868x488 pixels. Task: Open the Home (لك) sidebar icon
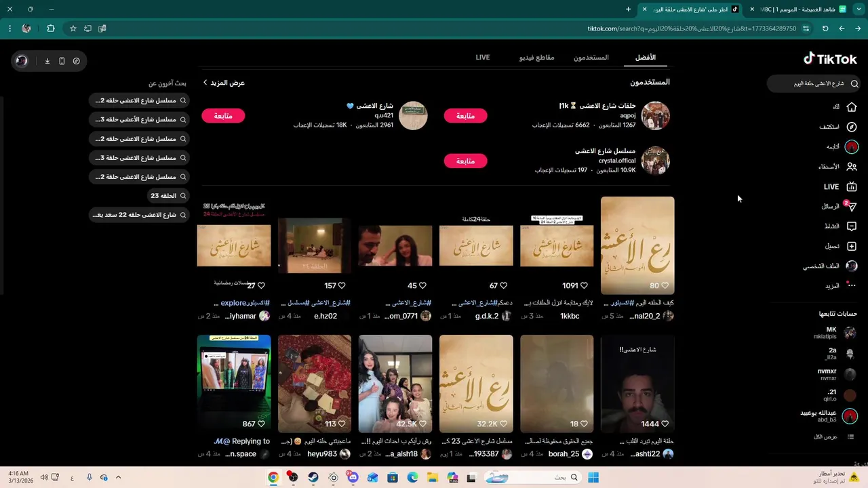point(852,107)
